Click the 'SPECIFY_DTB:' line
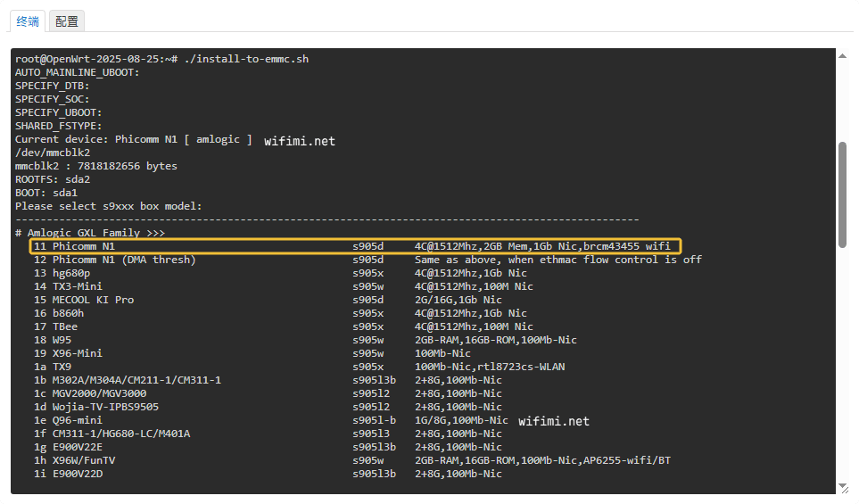The image size is (859, 504). tap(52, 86)
